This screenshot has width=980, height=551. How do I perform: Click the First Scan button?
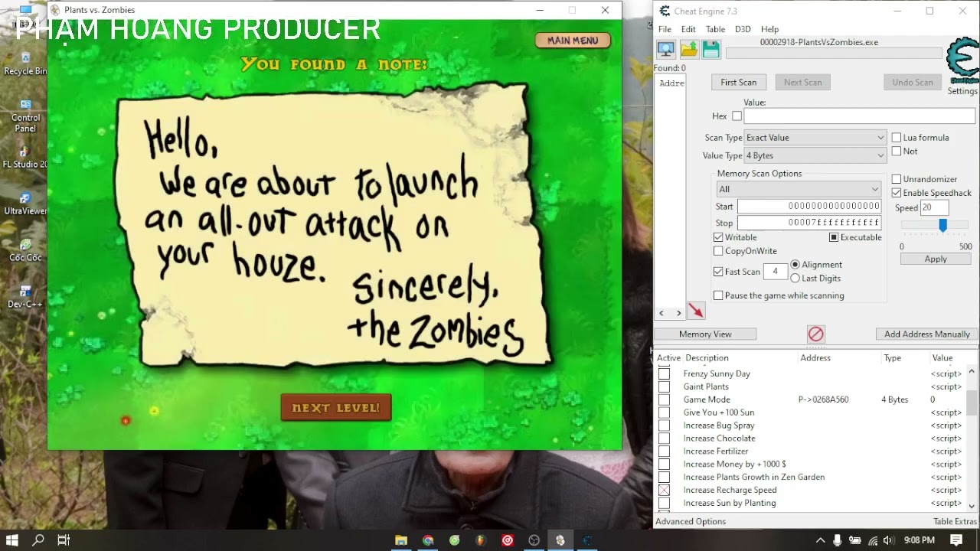(739, 82)
